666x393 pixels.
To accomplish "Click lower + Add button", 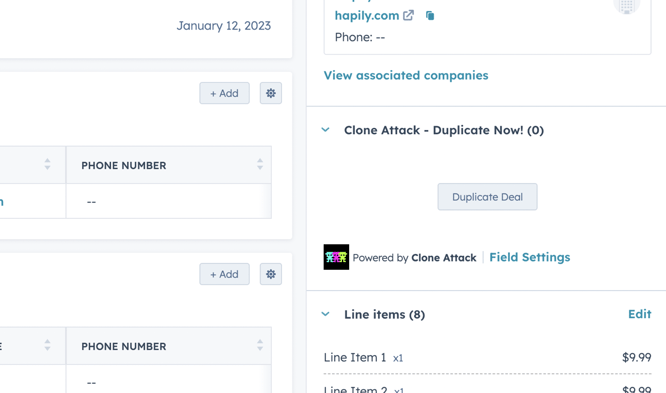I will point(224,274).
